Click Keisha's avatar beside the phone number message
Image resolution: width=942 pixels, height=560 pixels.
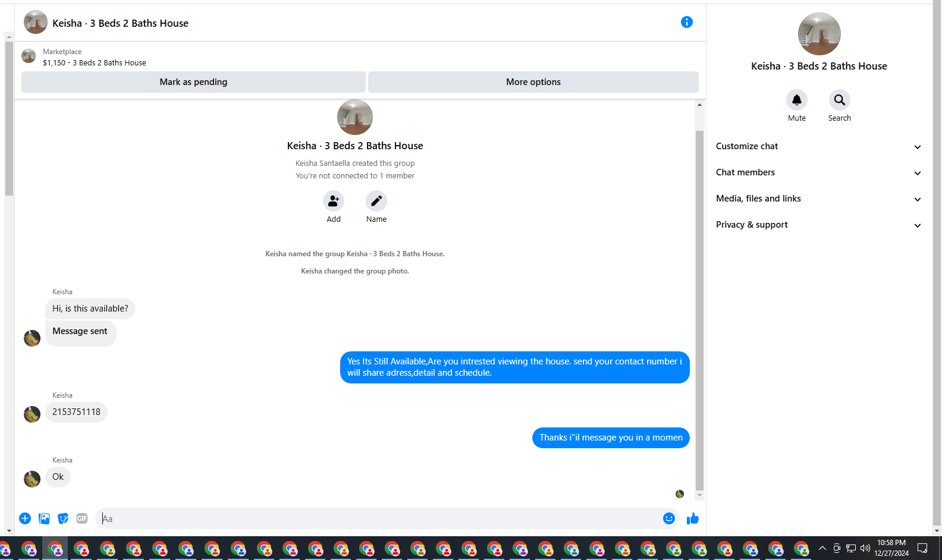point(32,414)
